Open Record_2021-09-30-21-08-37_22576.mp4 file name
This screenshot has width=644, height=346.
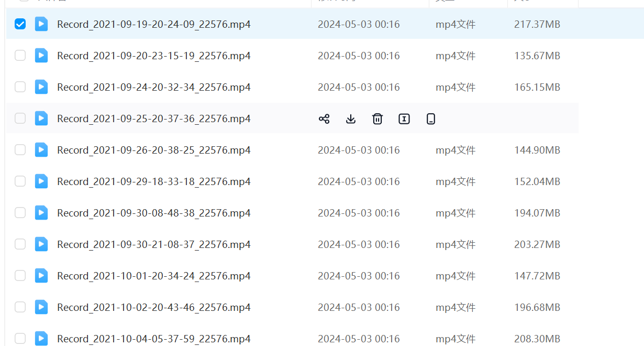pyautogui.click(x=153, y=245)
